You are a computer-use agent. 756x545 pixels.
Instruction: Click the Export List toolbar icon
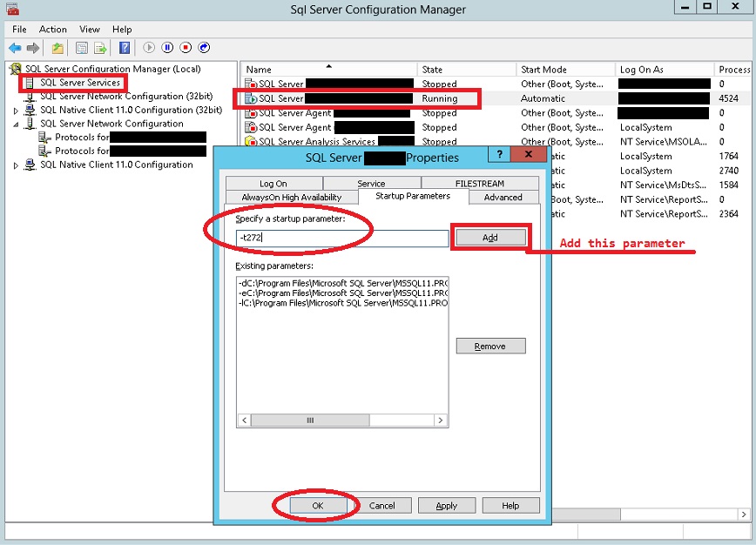tap(100, 48)
